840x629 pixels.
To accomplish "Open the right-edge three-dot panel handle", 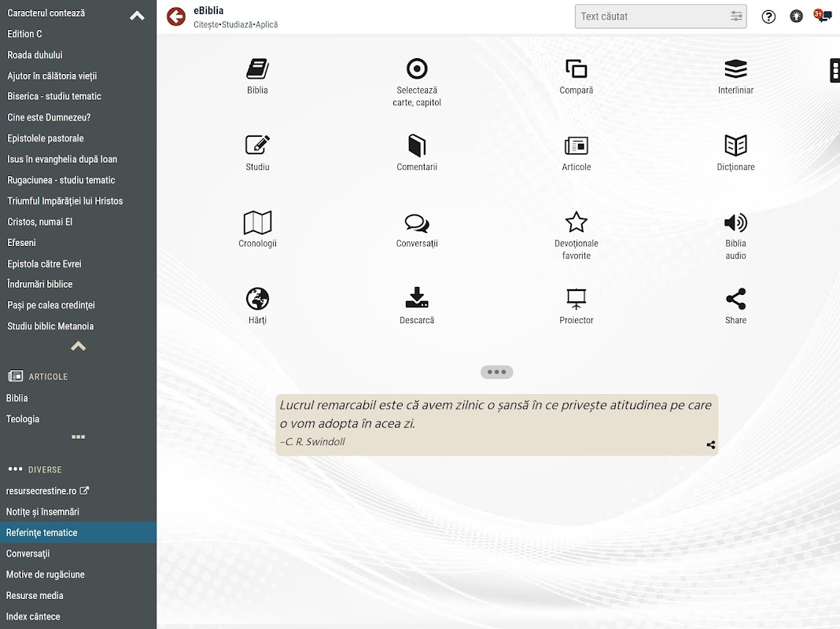I will [x=834, y=70].
